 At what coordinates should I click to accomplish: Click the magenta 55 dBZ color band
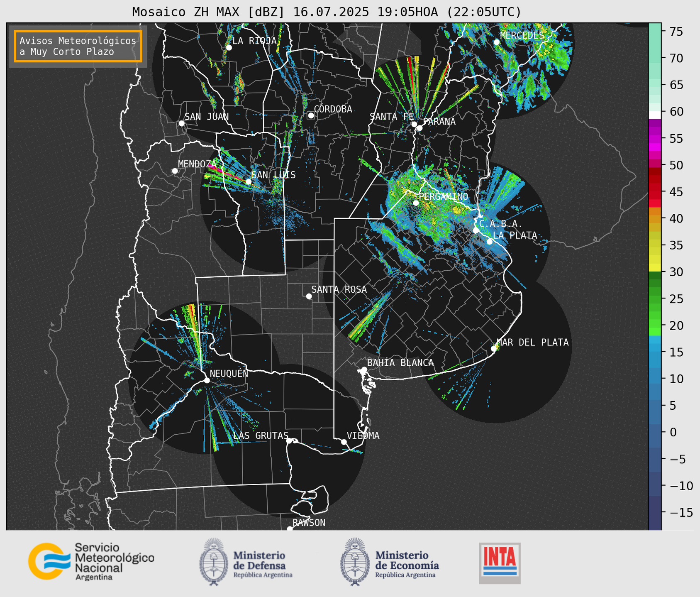pos(655,139)
